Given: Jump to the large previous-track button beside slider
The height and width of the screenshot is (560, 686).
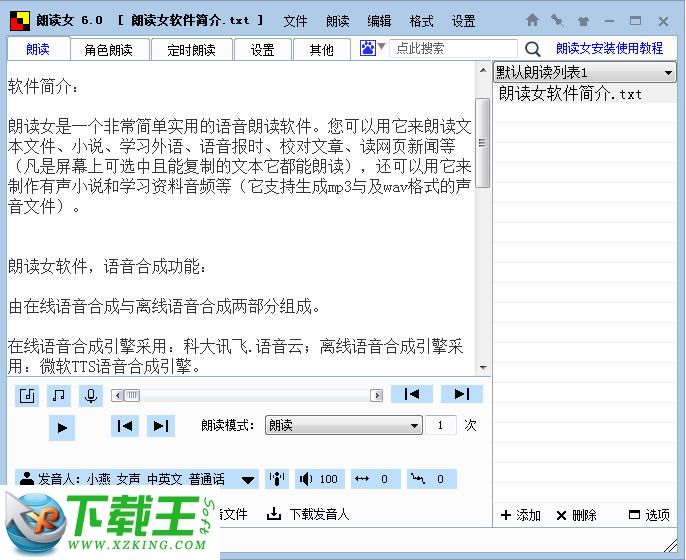Looking at the screenshot, I should coord(412,394).
